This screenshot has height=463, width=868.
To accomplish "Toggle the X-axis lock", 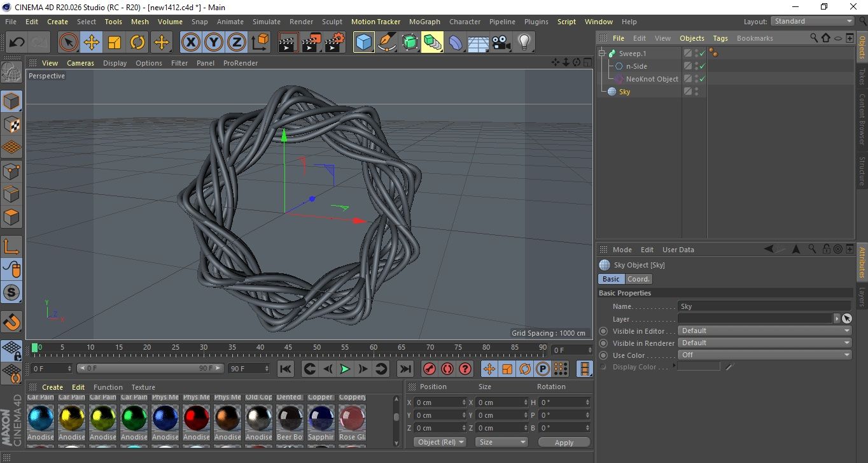I will (190, 43).
